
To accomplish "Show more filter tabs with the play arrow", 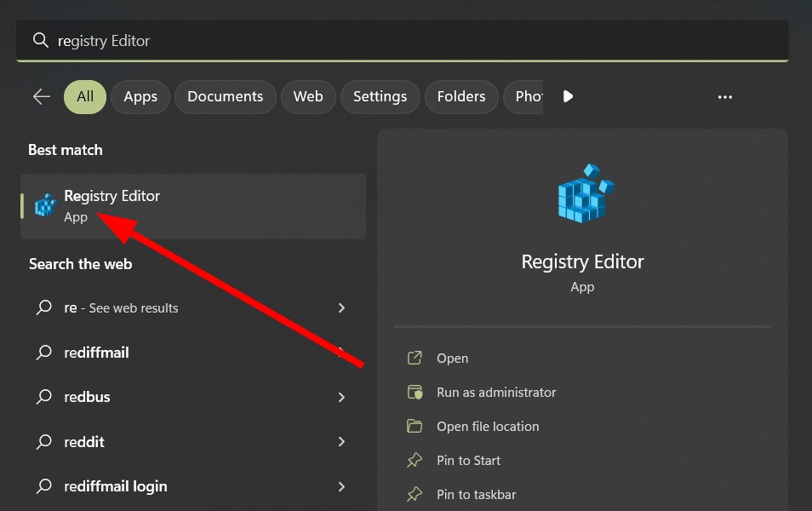I will 568,96.
